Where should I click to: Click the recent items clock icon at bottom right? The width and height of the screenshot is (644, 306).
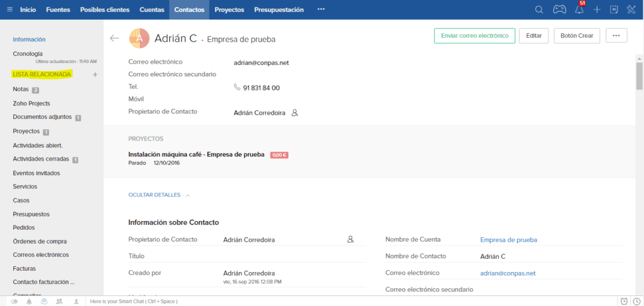[636, 301]
